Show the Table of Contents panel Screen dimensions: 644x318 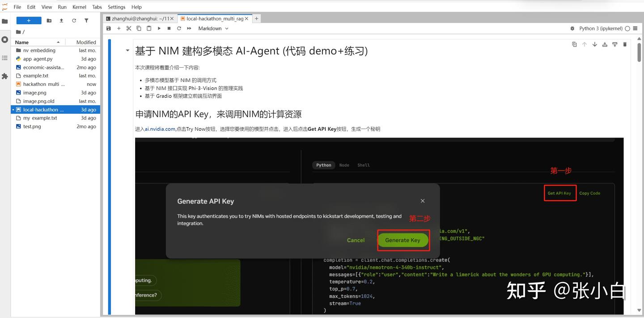[x=5, y=58]
